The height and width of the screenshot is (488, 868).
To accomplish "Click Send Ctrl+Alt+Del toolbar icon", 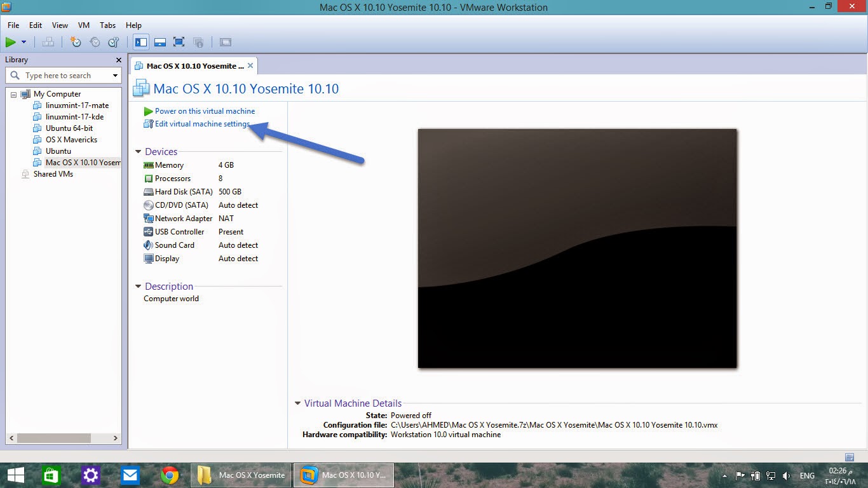I will [48, 42].
